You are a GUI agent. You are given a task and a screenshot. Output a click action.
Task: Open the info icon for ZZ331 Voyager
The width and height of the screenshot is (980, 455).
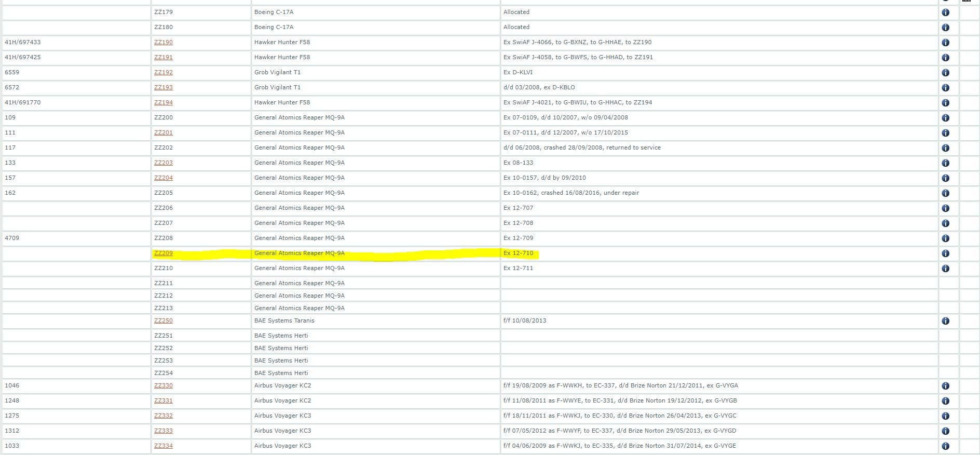(945, 401)
